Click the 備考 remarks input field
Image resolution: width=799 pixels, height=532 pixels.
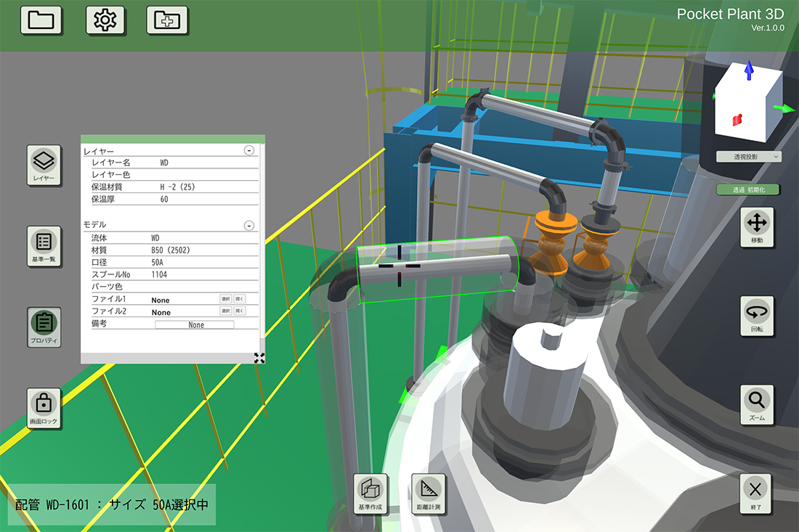[x=195, y=325]
